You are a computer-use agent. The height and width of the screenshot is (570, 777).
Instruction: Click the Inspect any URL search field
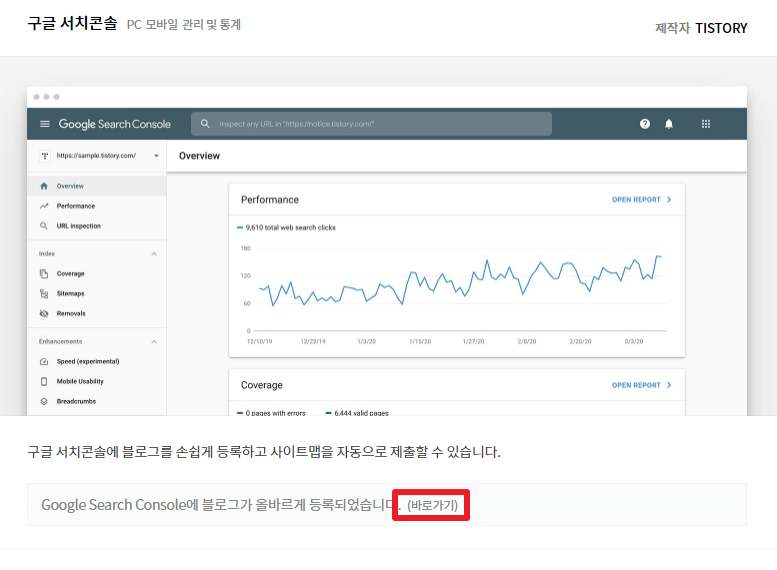click(371, 124)
